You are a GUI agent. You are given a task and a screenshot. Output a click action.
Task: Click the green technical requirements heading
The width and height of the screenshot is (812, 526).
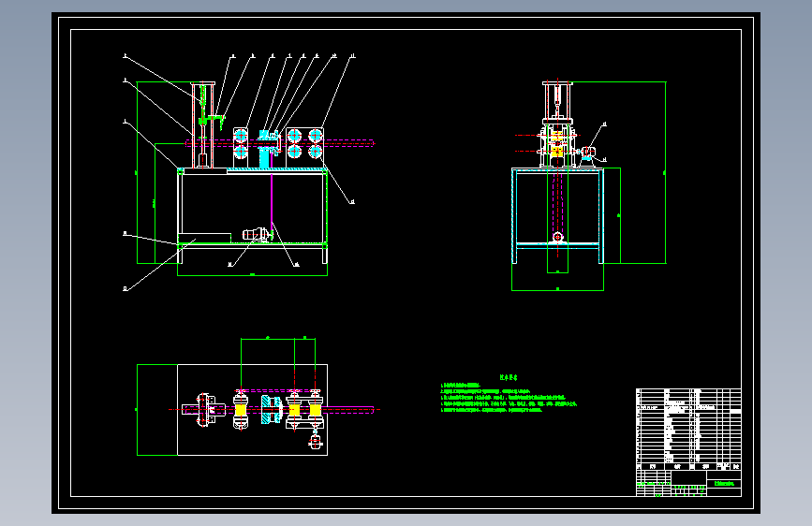point(509,377)
